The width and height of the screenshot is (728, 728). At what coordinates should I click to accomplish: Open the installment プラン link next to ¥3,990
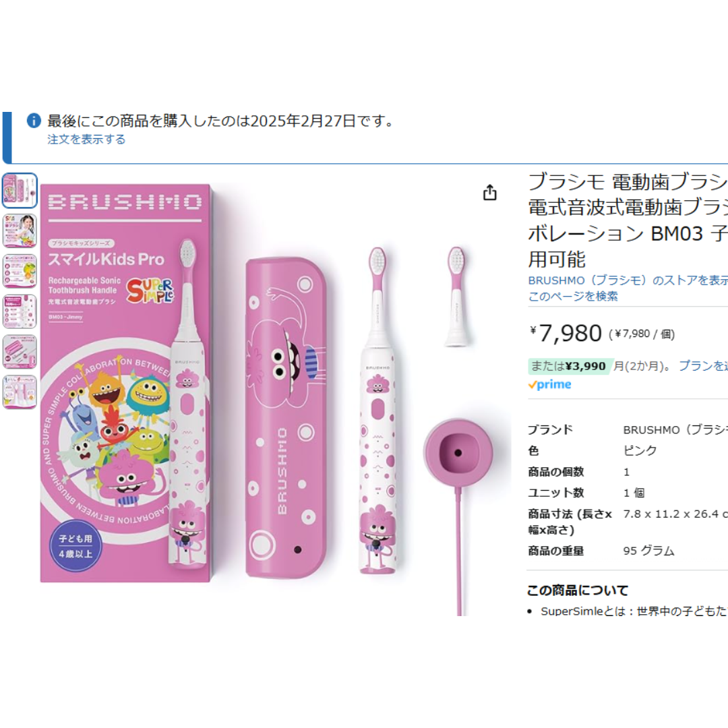(x=703, y=366)
